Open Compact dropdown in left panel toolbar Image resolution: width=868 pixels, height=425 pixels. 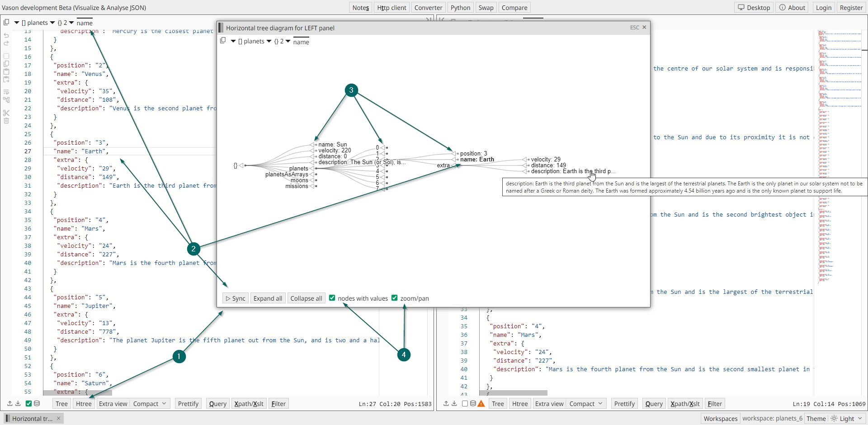150,404
